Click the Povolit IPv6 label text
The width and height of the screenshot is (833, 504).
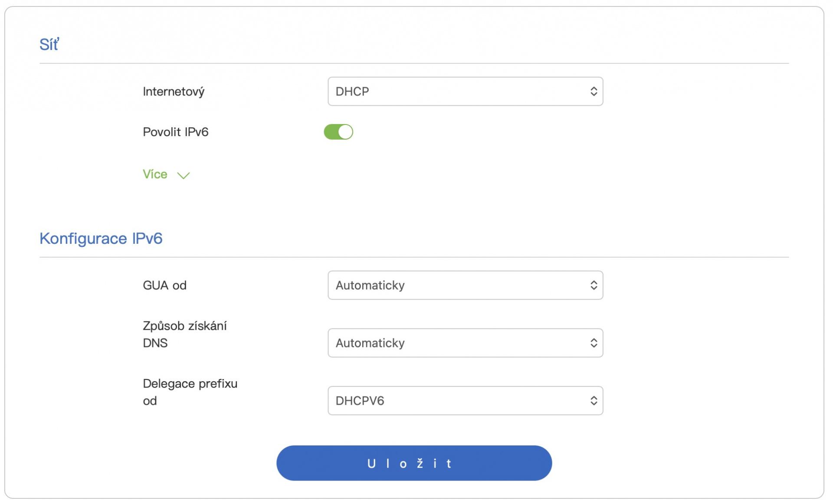pyautogui.click(x=175, y=132)
